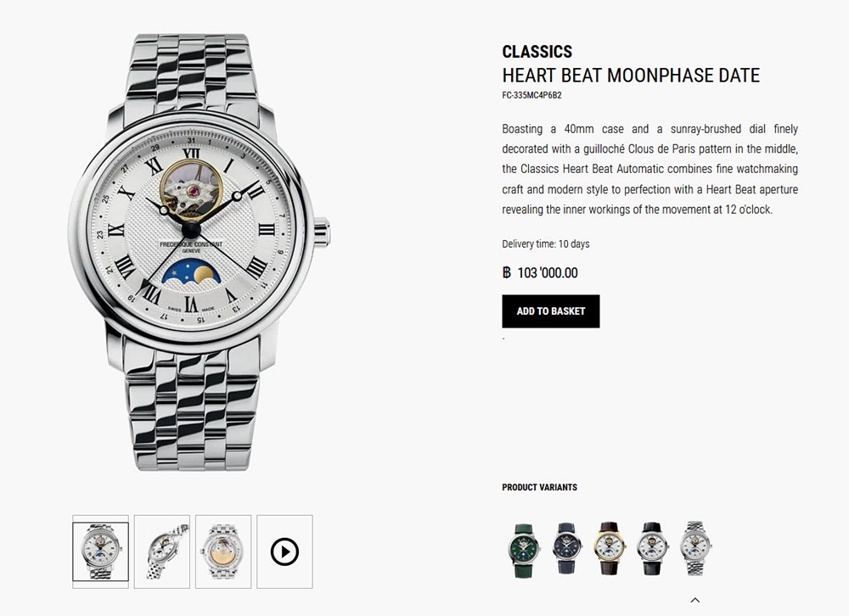
Task: Click the 103'000.00 price
Action: tap(548, 273)
